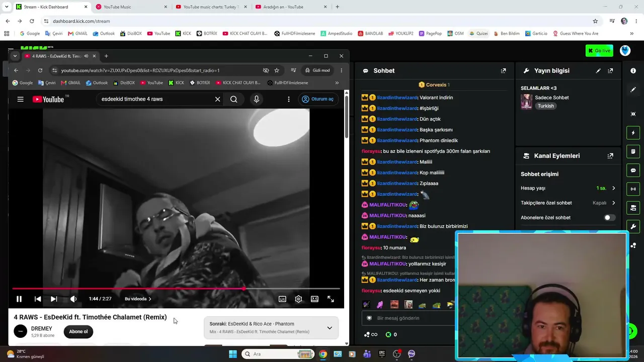The image size is (644, 362).
Task: Click the dashboard.kick.com address bar
Action: click(x=317, y=21)
